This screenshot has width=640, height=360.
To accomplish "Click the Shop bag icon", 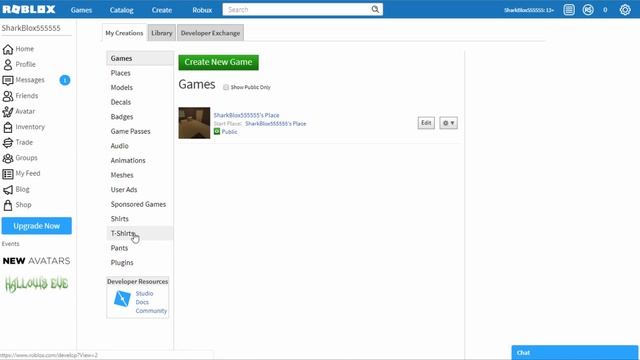I will click(7, 205).
